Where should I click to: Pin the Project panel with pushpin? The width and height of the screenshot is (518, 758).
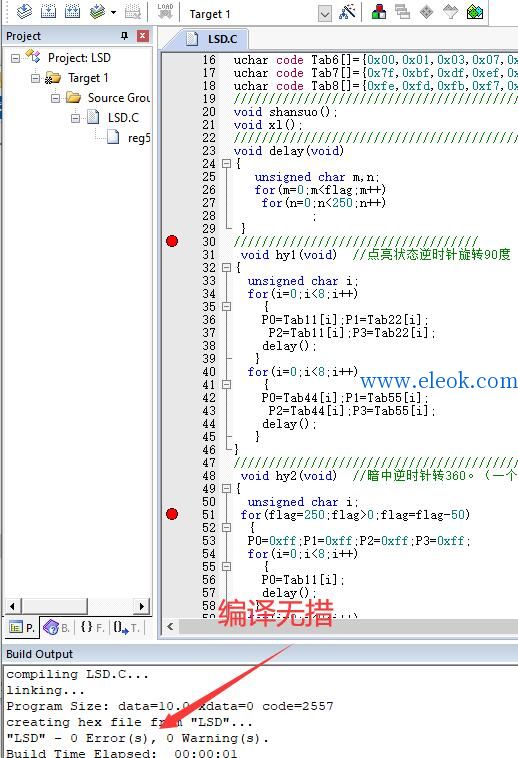point(124,36)
